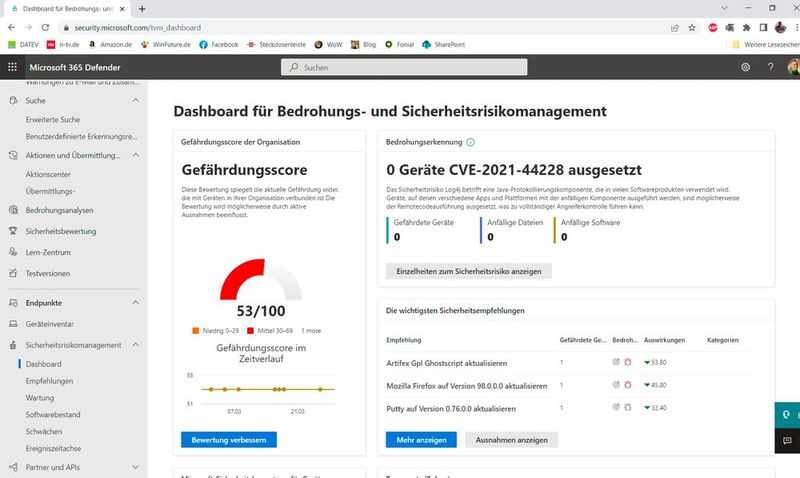
Task: Open Dashboard in the sidebar
Action: tap(43, 364)
